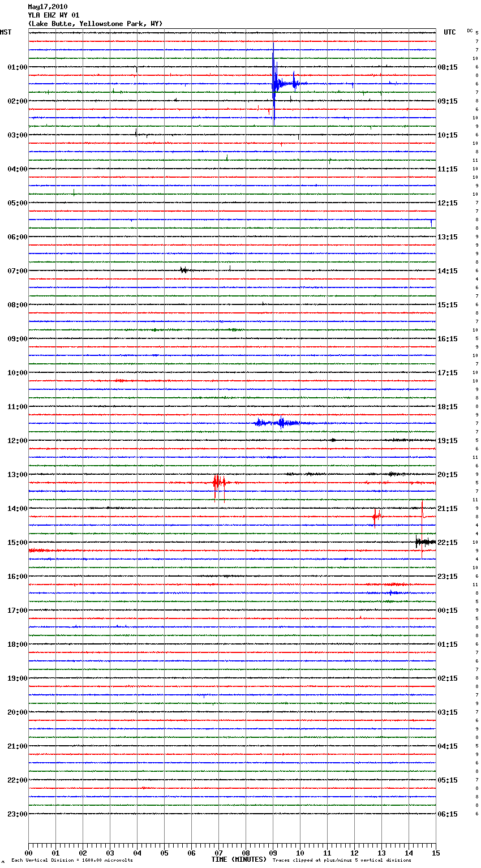Click the 08:15 UTC time label
Screen dimensions: 481x868
[x=448, y=67]
